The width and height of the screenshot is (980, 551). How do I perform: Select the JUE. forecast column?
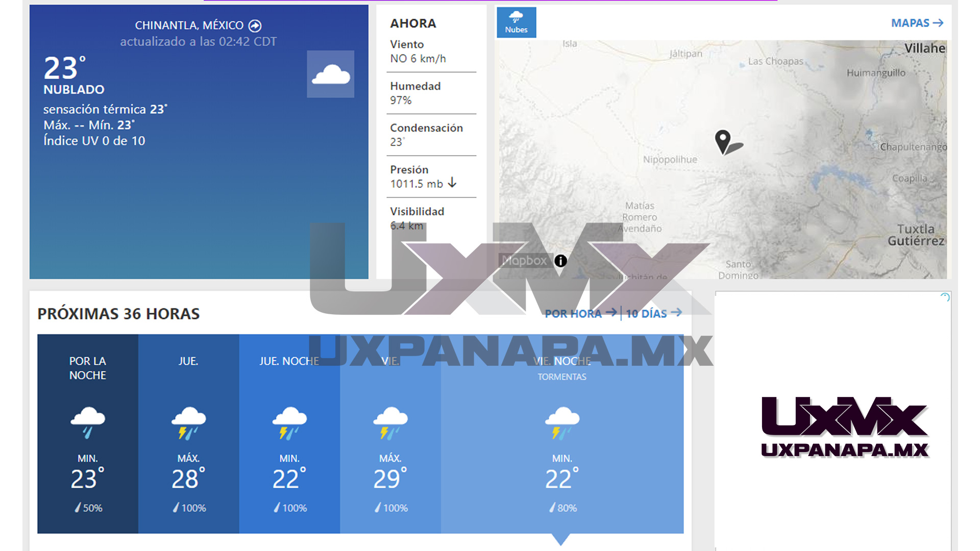coord(188,434)
